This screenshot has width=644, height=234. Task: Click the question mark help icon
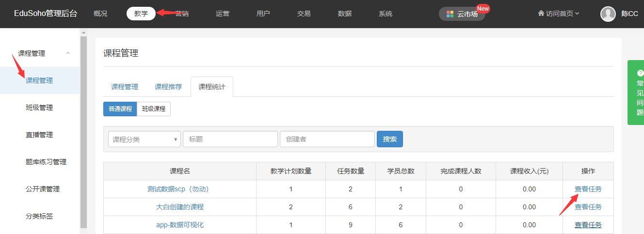pos(640,73)
